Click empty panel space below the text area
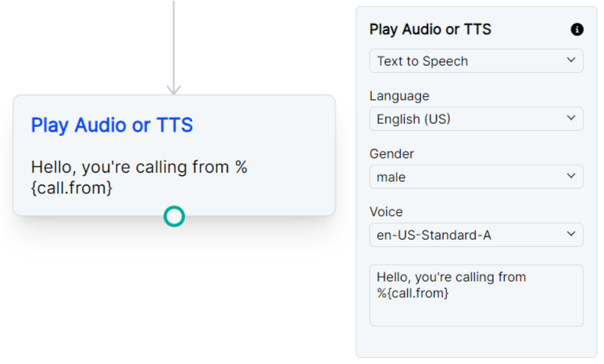Viewport: 604px width, 364px height. (476, 341)
